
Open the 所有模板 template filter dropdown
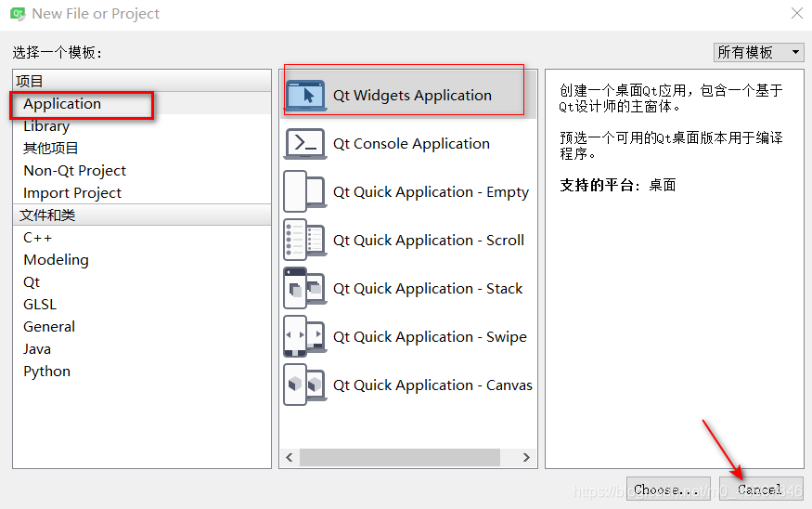(759, 52)
